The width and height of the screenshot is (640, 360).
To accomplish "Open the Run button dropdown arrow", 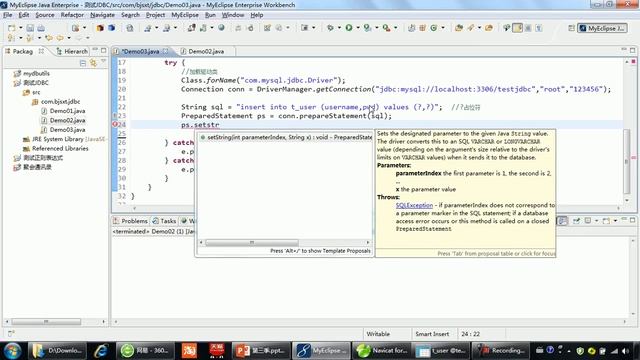I will pyautogui.click(x=358, y=28).
